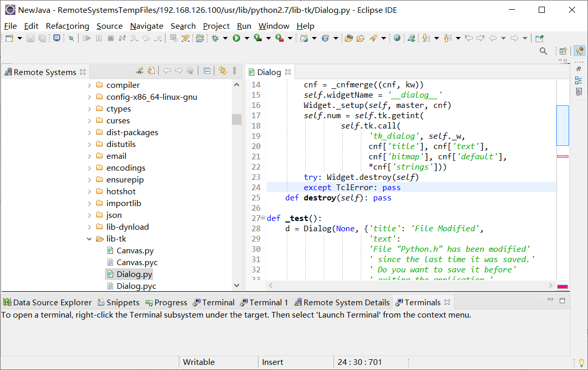588x370 pixels.
Task: Open the terminal monitor icon in toolbar
Action: 57,38
